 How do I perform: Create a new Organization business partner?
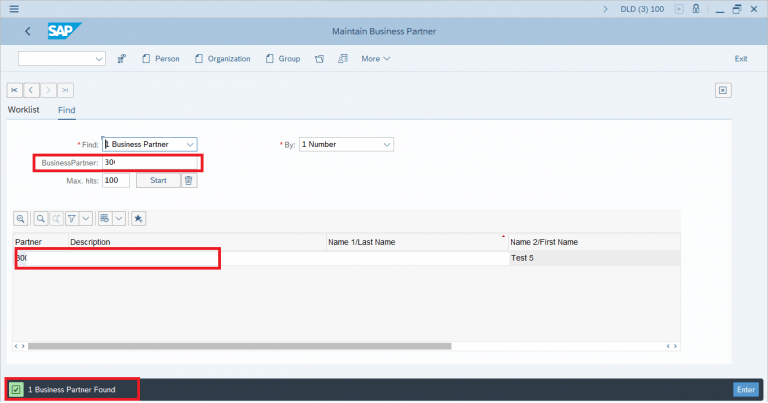click(x=222, y=59)
